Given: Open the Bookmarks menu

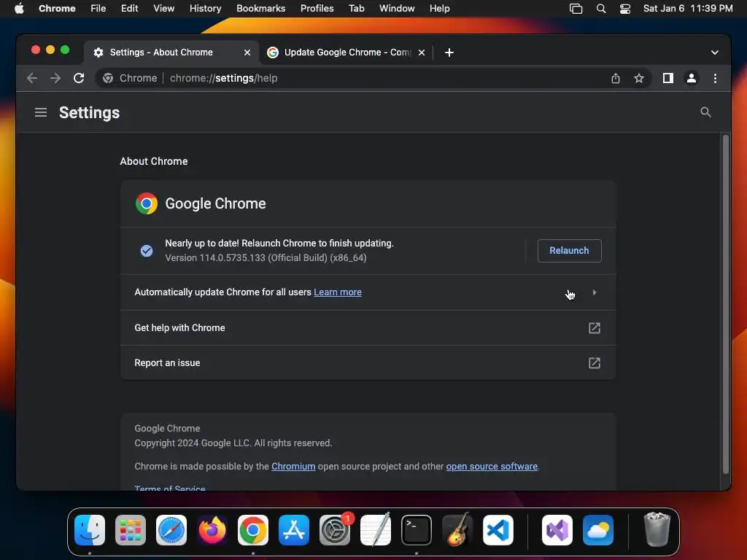Looking at the screenshot, I should [x=260, y=8].
